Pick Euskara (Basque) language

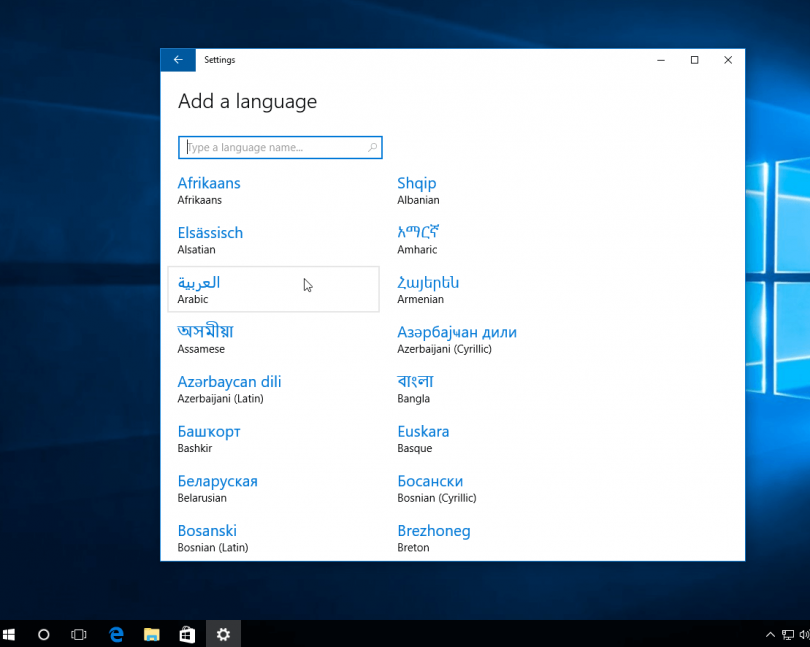point(423,438)
